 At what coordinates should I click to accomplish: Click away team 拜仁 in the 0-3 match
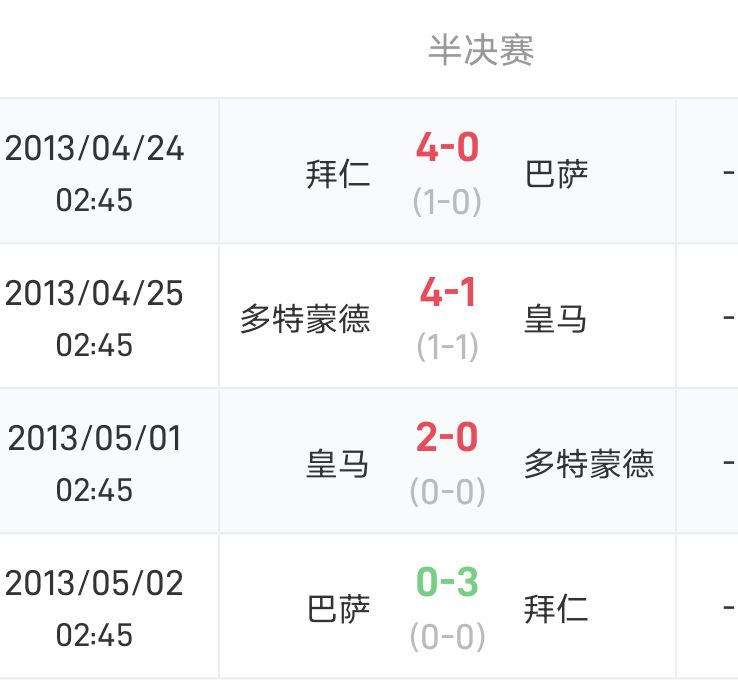(x=556, y=609)
